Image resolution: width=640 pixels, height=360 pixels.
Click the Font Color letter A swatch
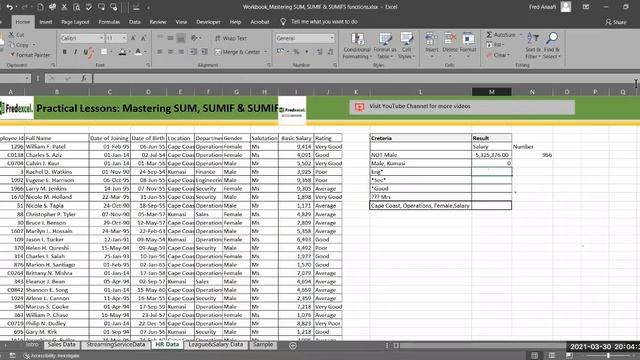point(138,52)
